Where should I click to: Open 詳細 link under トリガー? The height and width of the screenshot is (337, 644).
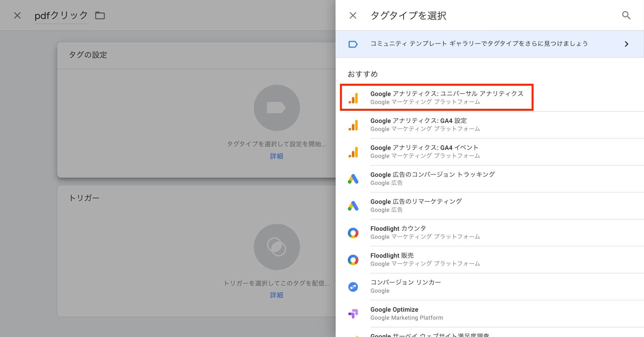click(276, 295)
